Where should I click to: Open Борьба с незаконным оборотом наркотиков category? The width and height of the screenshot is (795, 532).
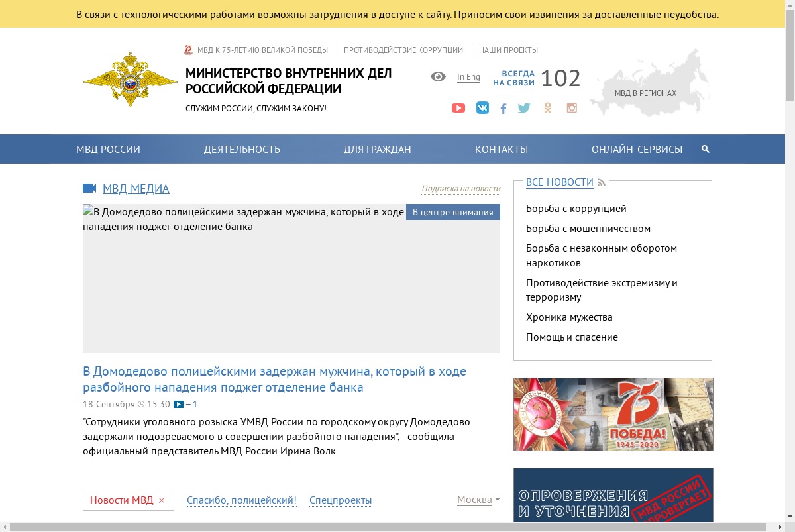click(x=602, y=256)
